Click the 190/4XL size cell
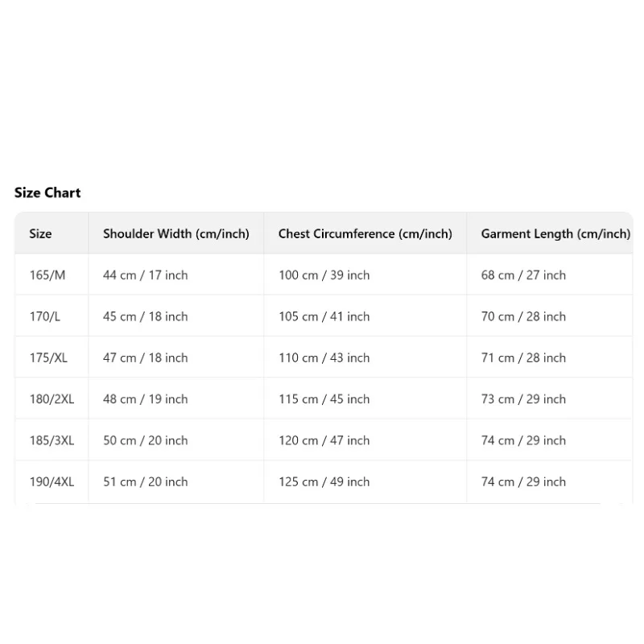The height and width of the screenshot is (644, 644). tap(52, 481)
